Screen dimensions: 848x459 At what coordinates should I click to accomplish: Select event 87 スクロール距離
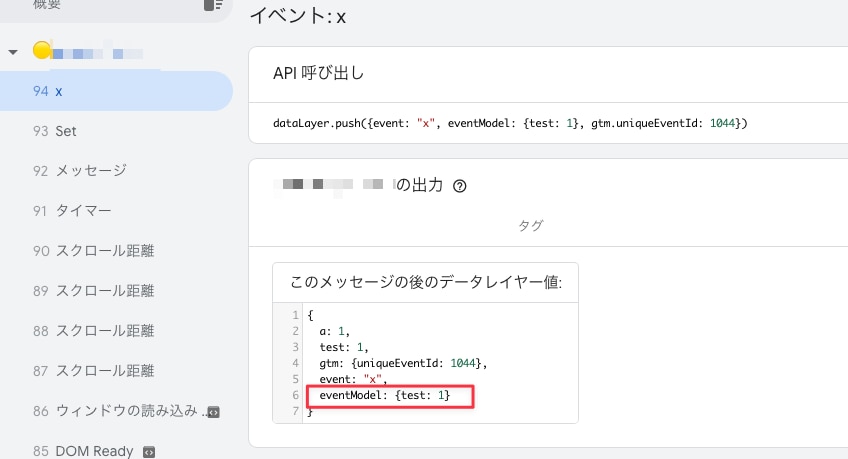pos(116,371)
